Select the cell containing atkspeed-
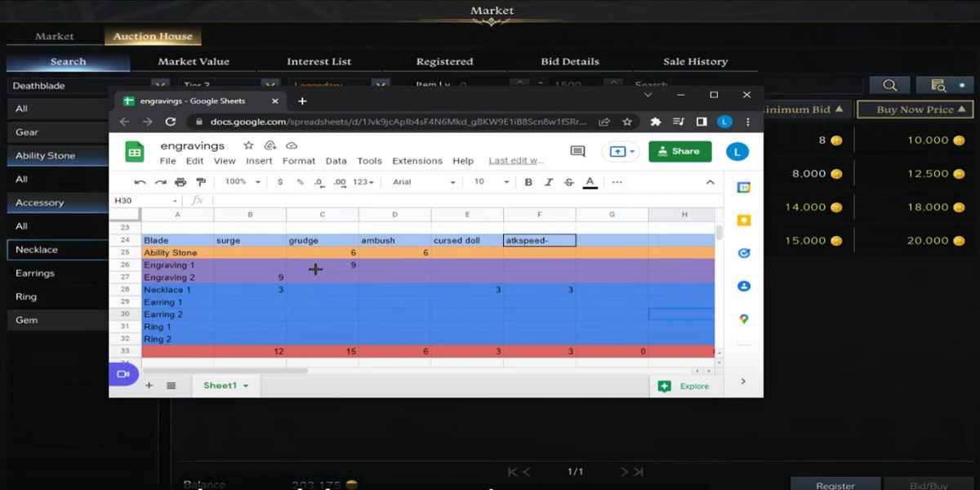Viewport: 980px width, 490px height. [x=540, y=241]
